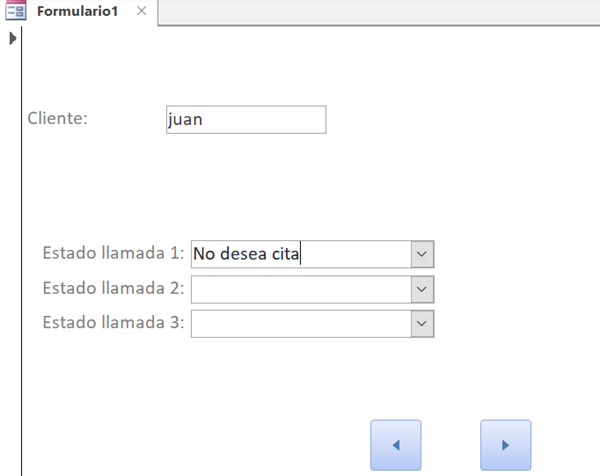
Task: Click the "Estado llamada 3:" label
Action: 113,322
